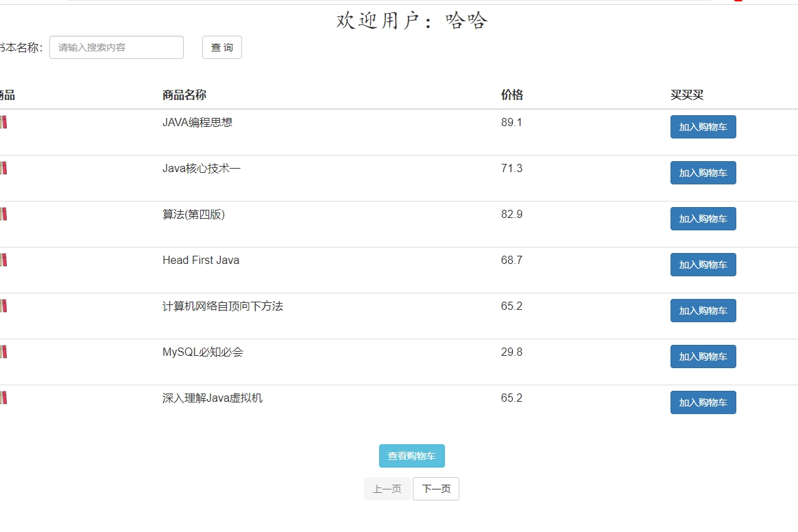Viewport: 798px width, 532px height.
Task: Select the product name 深入理解Java虚拟机
Action: point(213,398)
